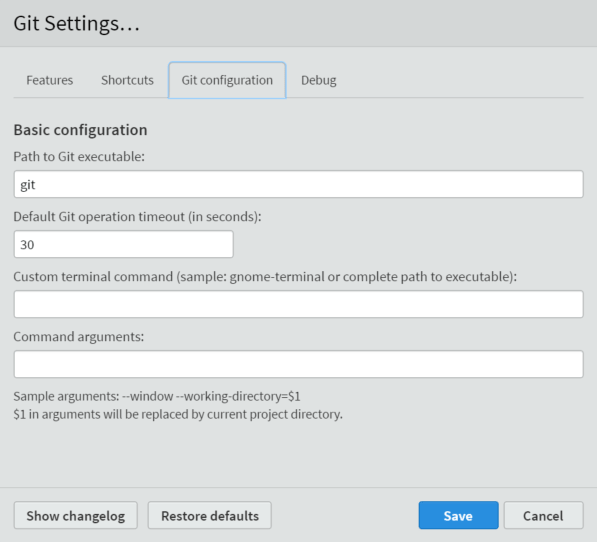Screen dimensions: 597x542
Task: Click the 'Git Settings…' dialog title
Action: pyautogui.click(x=77, y=23)
